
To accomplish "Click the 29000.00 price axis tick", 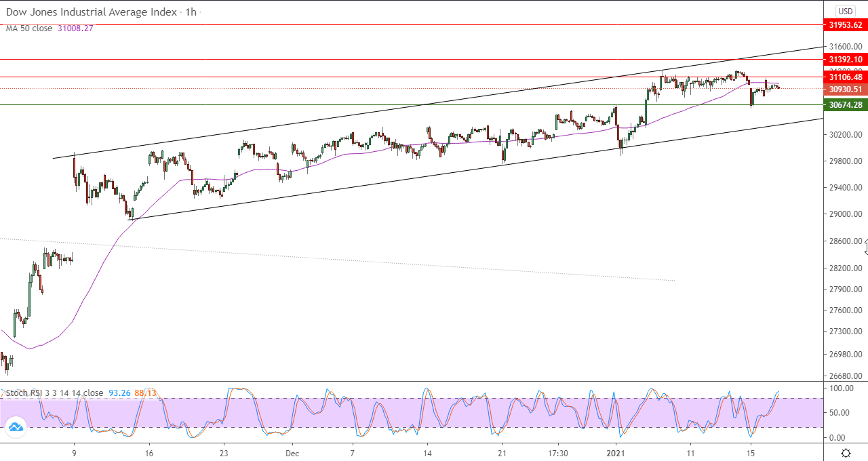I will click(845, 214).
